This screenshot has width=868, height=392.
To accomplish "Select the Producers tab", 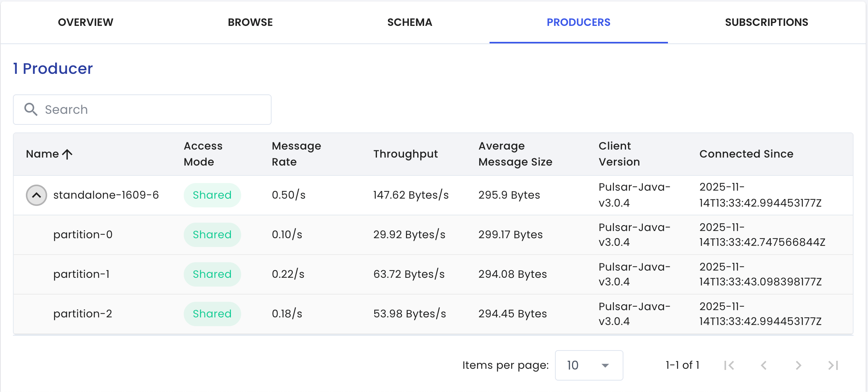I will pyautogui.click(x=579, y=22).
